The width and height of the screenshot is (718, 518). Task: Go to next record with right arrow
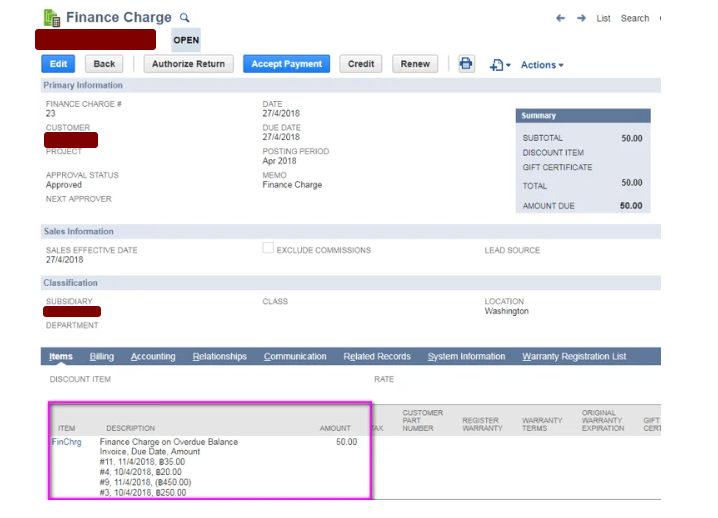point(582,18)
